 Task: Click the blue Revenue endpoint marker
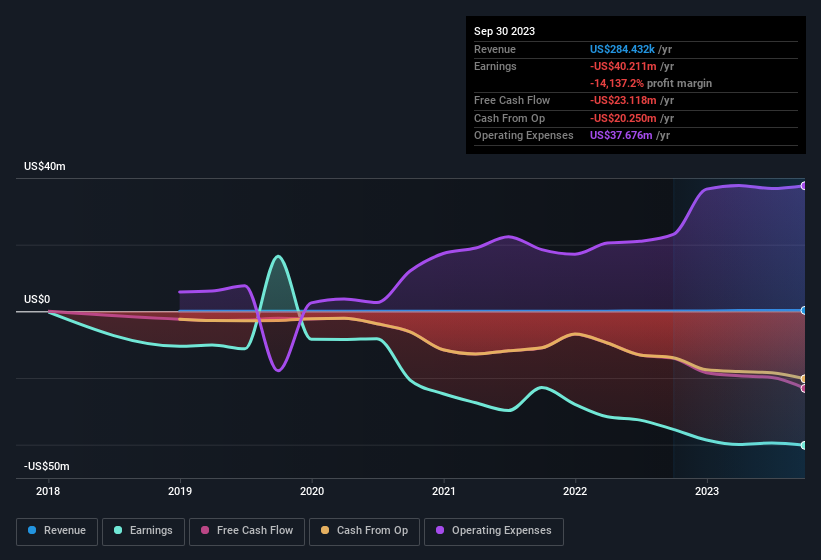pos(804,310)
